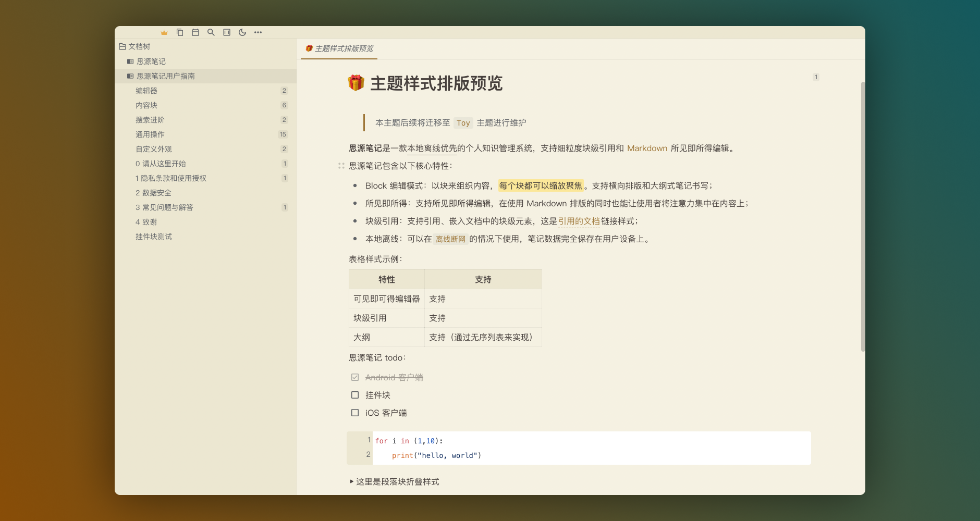
Task: Click the 本地离线优先 underlined text
Action: pos(432,148)
